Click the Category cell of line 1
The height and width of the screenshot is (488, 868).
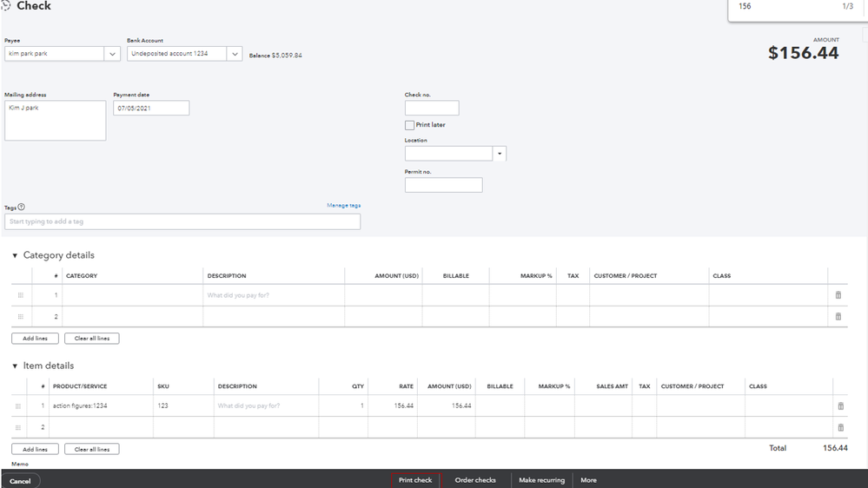pos(132,295)
